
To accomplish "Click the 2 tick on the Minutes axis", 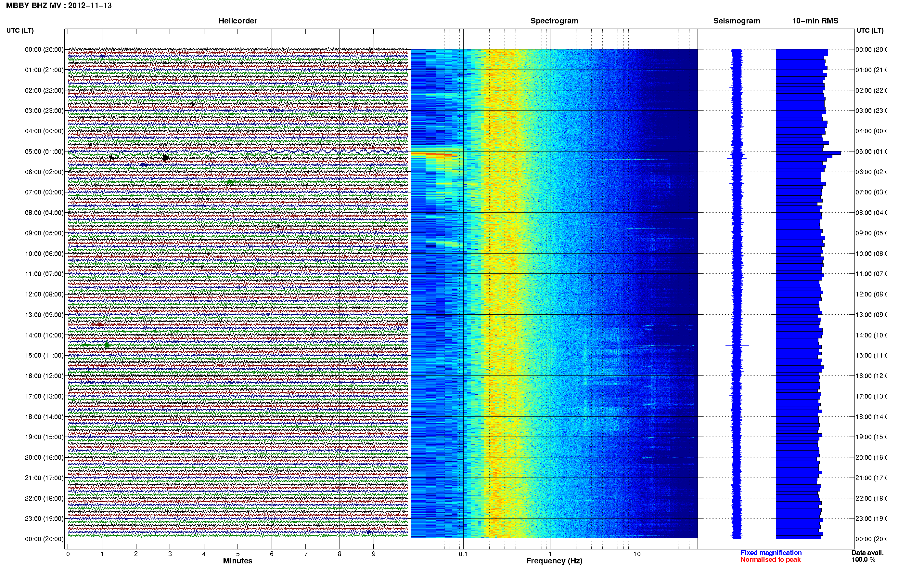I will [136, 554].
